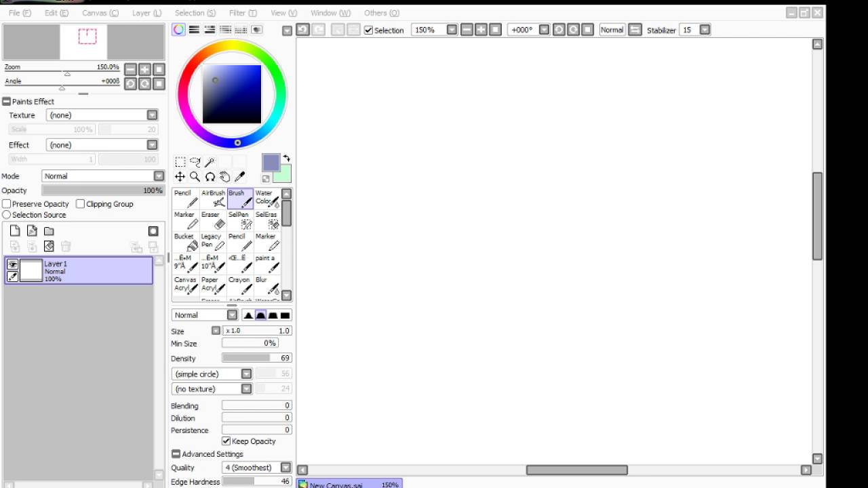868x488 pixels.
Task: Select the Pencil tool in the first row
Action: (185, 199)
